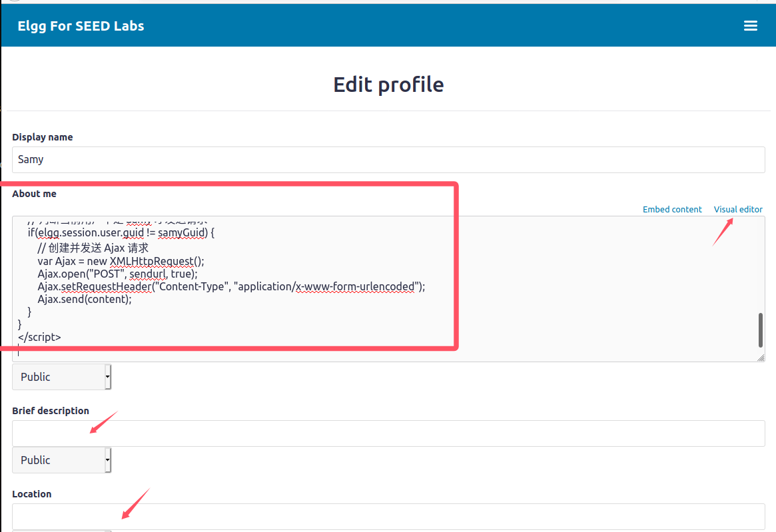The image size is (776, 532).
Task: Click the var Ajax = new XMLHttpRequest(); line
Action: click(x=121, y=261)
